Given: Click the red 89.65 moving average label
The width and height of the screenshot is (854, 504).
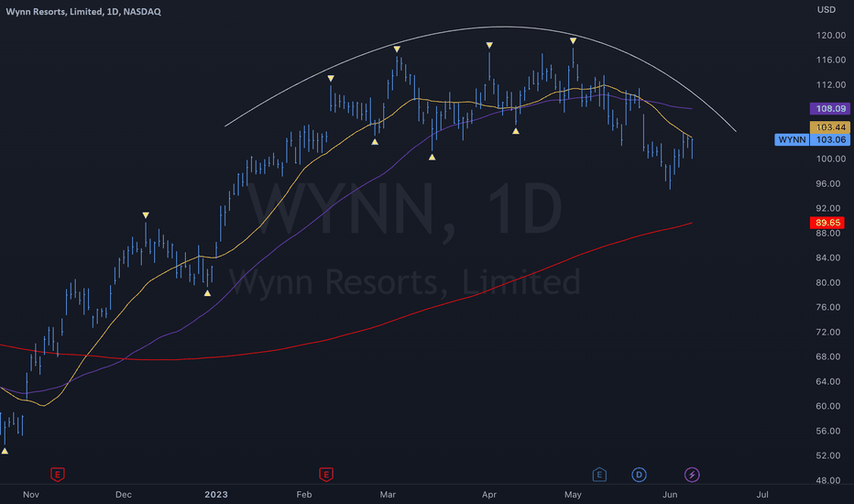Looking at the screenshot, I should tap(827, 223).
